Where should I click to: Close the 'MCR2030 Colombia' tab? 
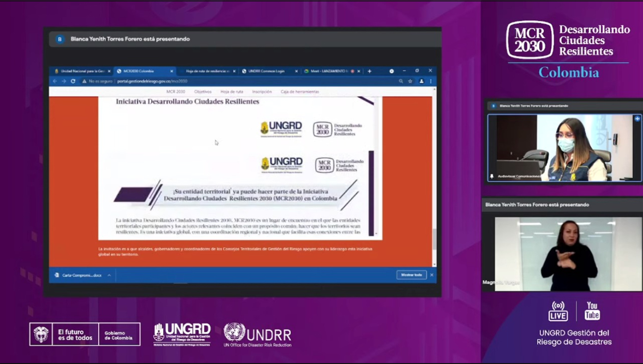pyautogui.click(x=172, y=71)
